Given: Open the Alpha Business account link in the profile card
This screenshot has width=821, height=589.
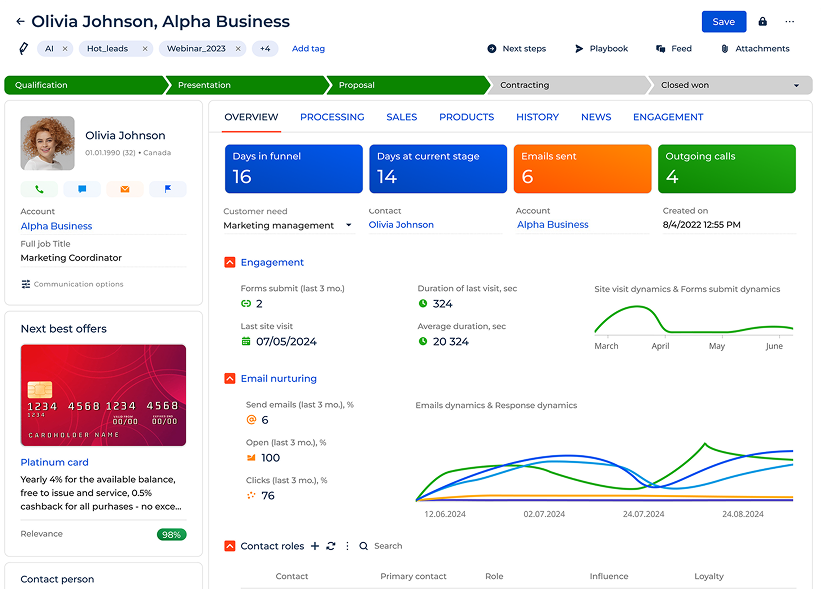Looking at the screenshot, I should pyautogui.click(x=56, y=226).
